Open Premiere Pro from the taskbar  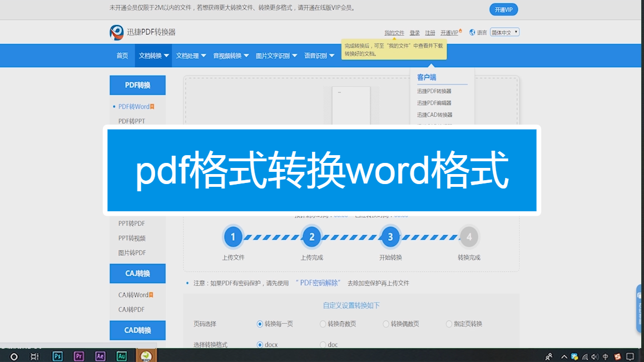(79, 356)
